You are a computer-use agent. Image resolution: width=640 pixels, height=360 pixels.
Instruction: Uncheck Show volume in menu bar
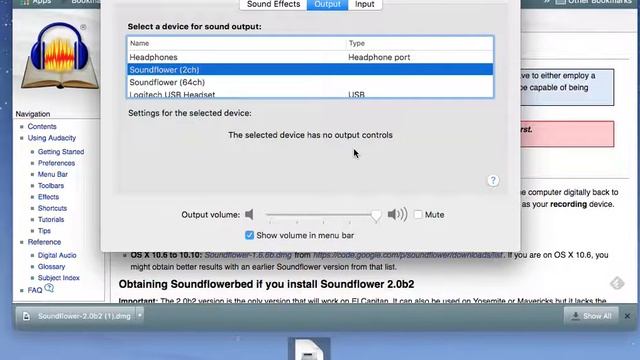[x=249, y=235]
